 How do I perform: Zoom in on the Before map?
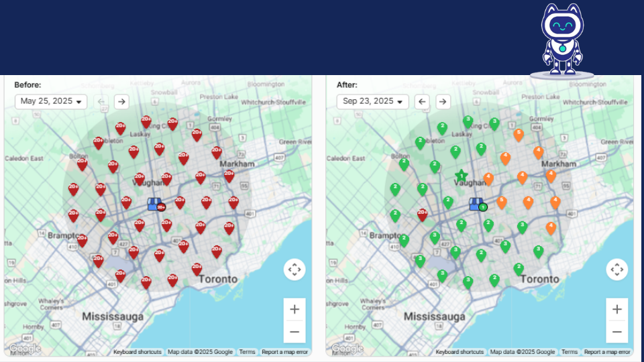point(294,309)
